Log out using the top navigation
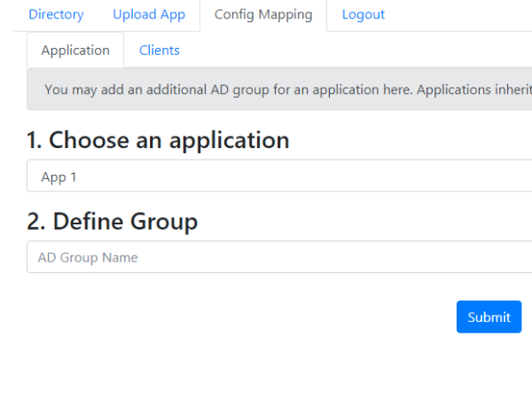 pyautogui.click(x=363, y=15)
